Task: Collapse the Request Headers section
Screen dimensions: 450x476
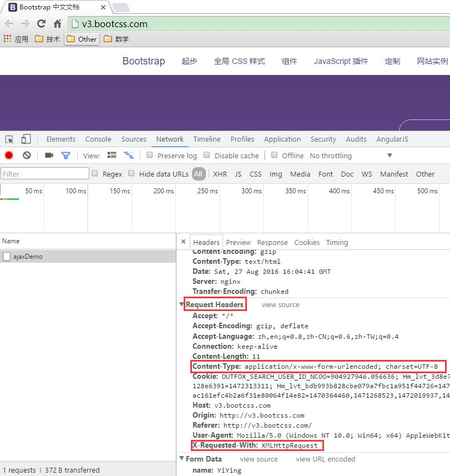Action: pyautogui.click(x=181, y=304)
